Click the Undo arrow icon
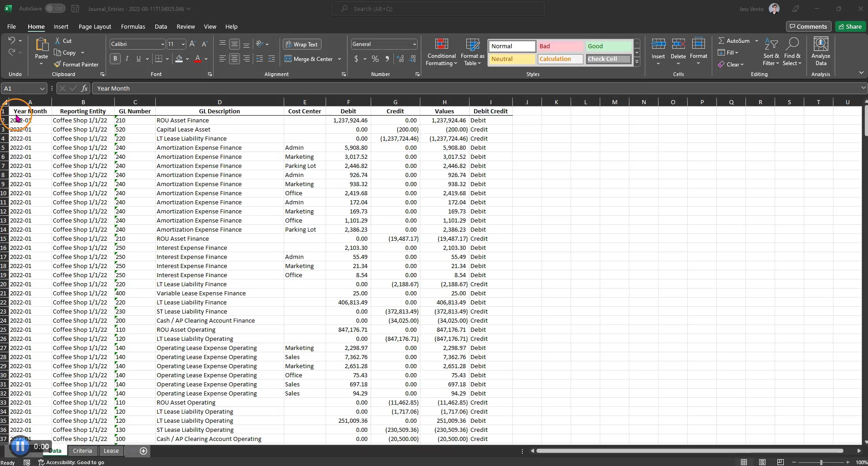 [12, 41]
